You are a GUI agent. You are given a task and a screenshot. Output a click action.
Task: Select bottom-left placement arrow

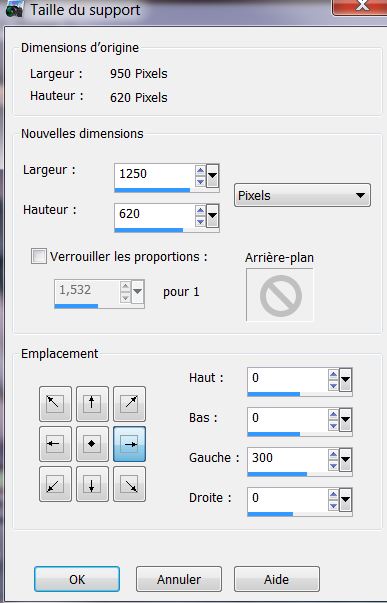(x=55, y=484)
